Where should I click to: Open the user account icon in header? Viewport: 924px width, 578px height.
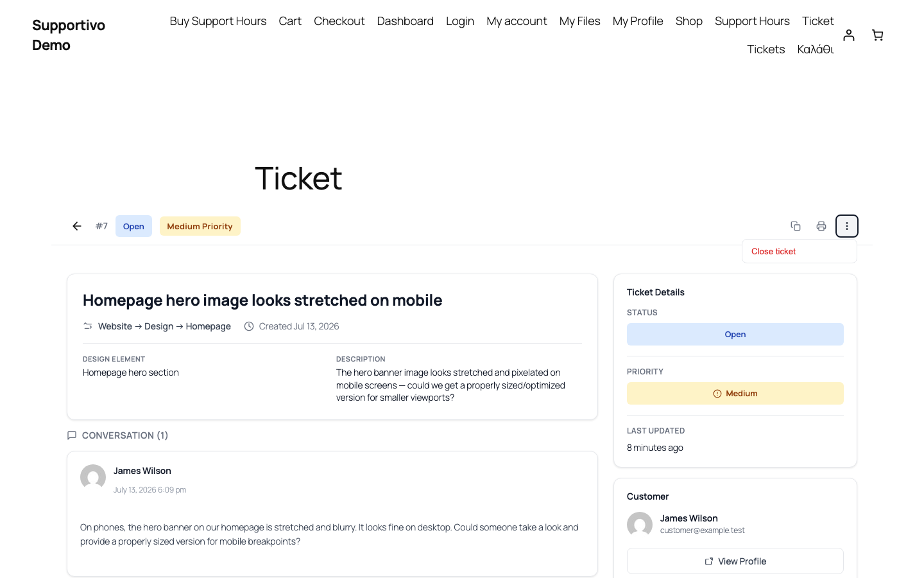pos(849,35)
